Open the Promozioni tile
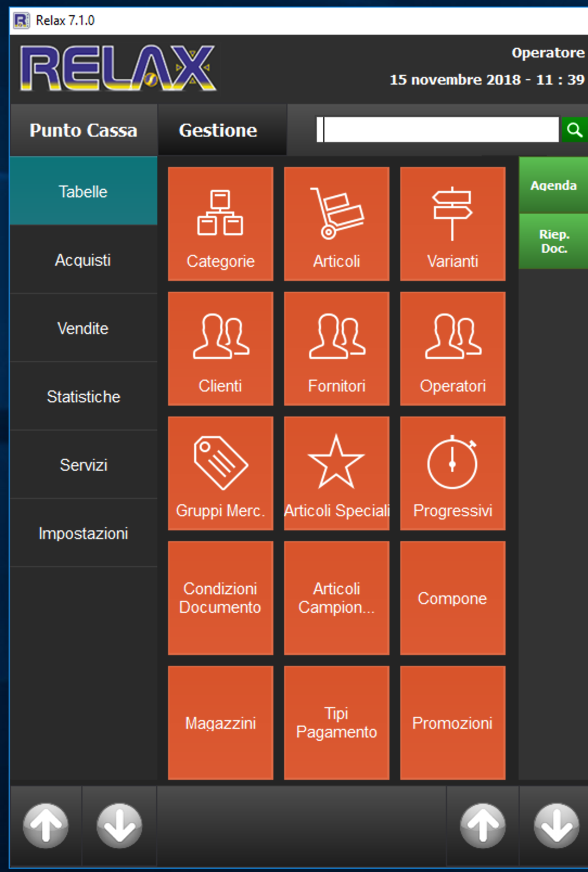Screen dimensions: 588x872 pyautogui.click(x=452, y=723)
